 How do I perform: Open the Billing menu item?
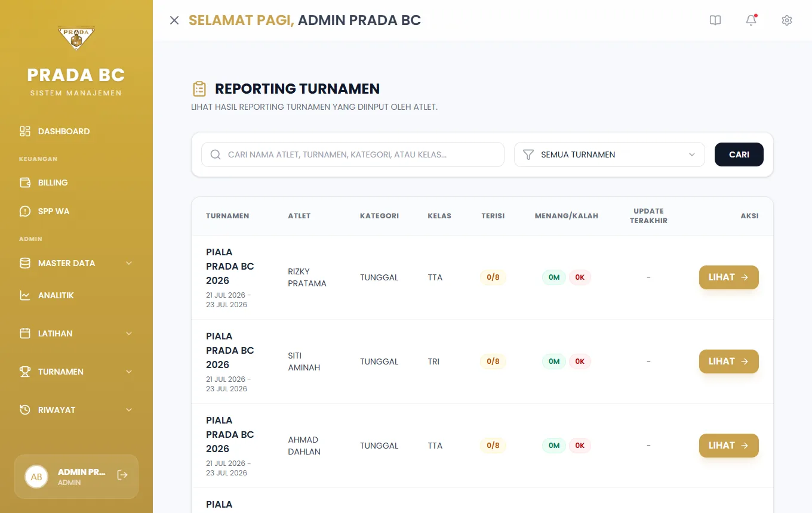point(76,183)
